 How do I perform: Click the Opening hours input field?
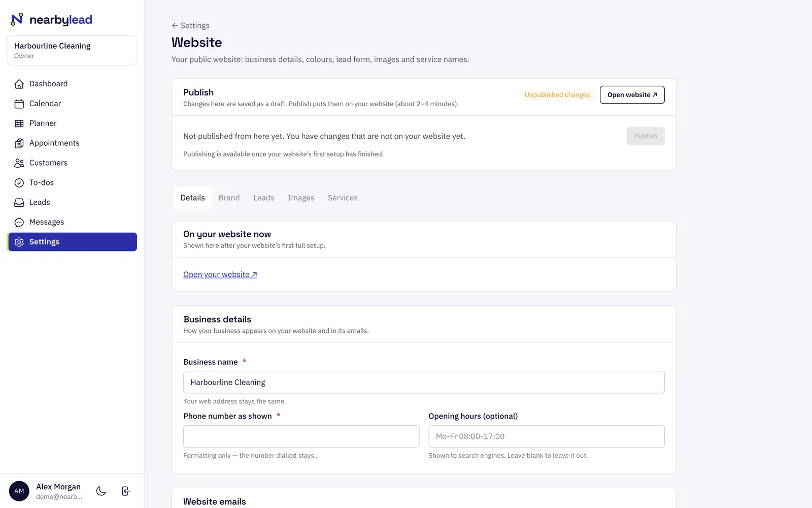click(x=547, y=436)
